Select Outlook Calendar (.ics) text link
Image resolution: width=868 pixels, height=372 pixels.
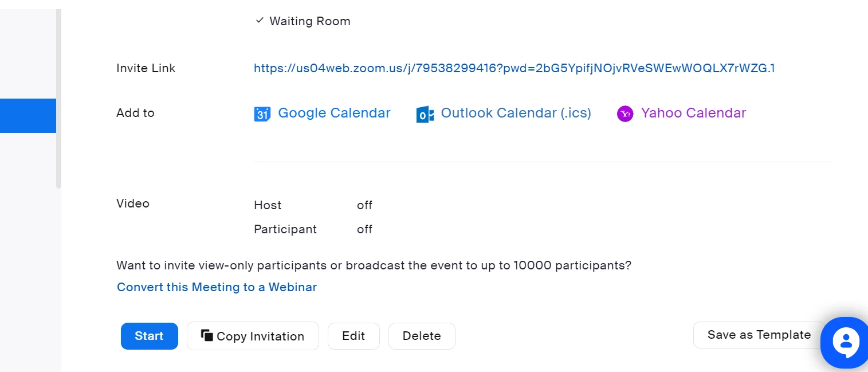click(x=516, y=113)
